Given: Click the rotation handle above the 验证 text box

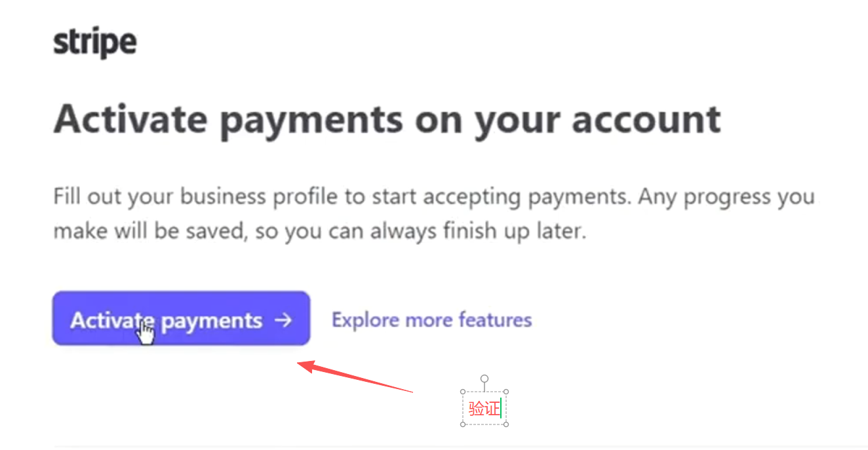Looking at the screenshot, I should pyautogui.click(x=484, y=379).
